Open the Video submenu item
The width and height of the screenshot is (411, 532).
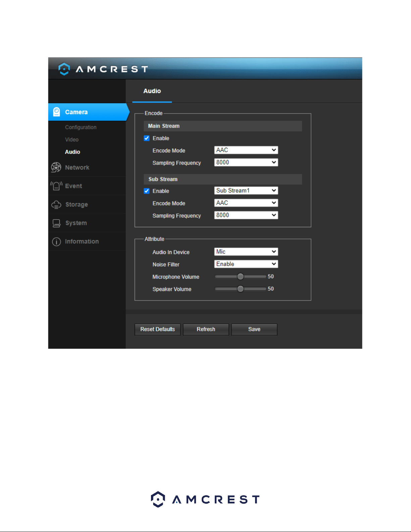(72, 140)
